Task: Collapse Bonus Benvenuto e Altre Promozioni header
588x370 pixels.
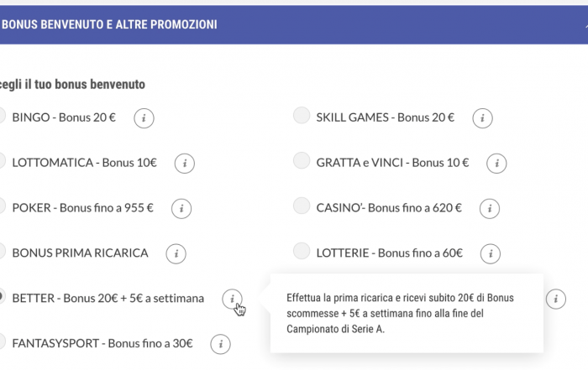Action: pyautogui.click(x=585, y=25)
